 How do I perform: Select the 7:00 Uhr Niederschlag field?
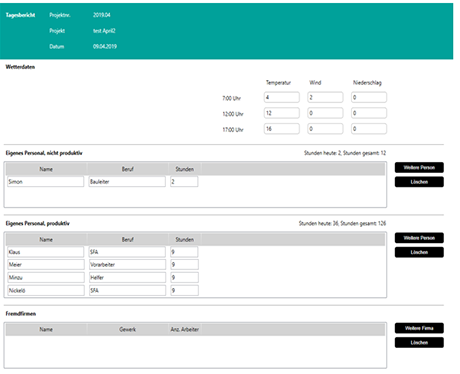[x=369, y=97]
